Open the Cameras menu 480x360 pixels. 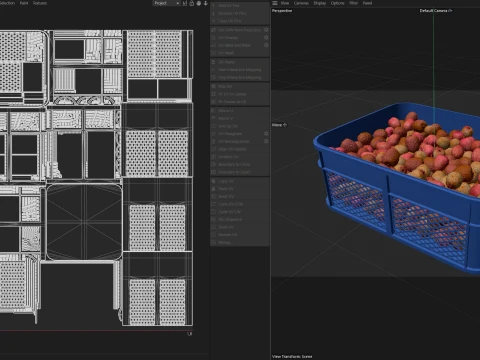[x=301, y=3]
